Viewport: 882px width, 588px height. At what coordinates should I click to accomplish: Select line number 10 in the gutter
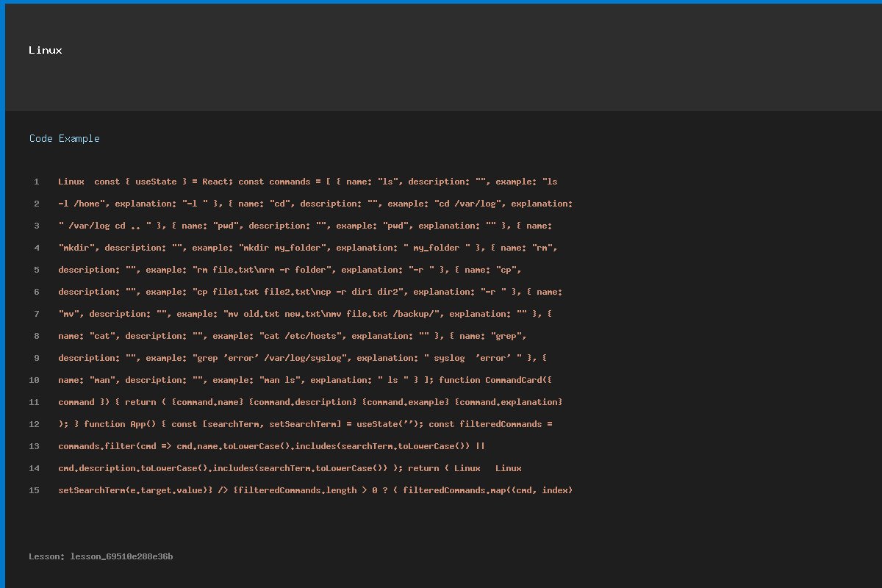pos(34,380)
